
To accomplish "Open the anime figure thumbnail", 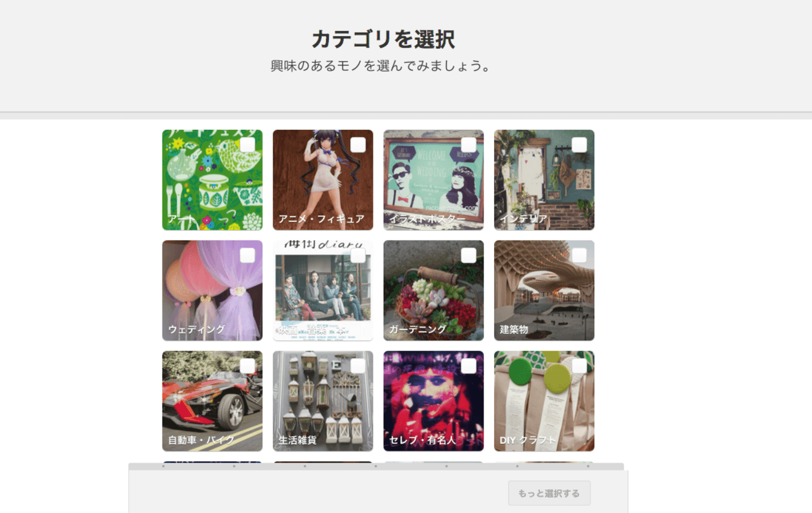I will pyautogui.click(x=323, y=180).
